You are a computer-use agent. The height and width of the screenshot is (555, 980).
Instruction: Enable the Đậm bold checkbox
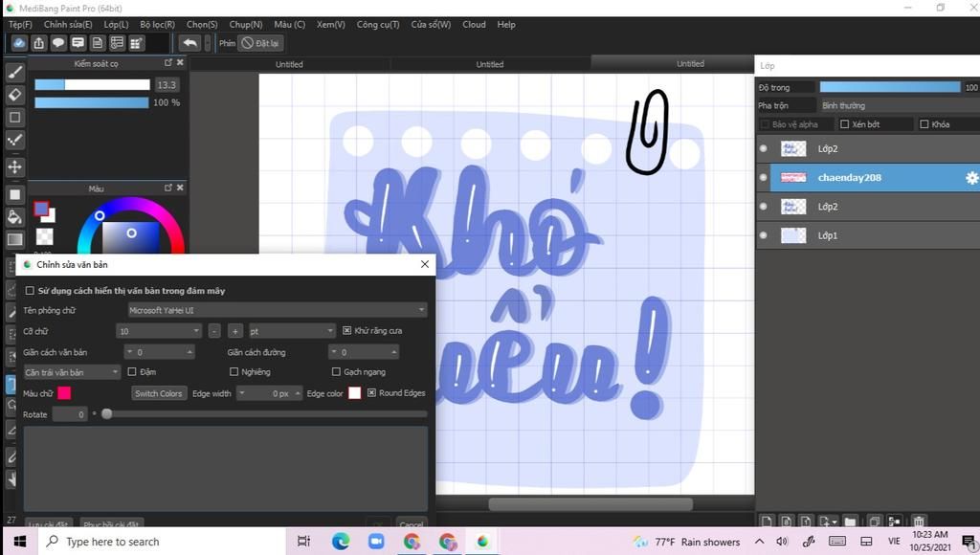tap(132, 372)
